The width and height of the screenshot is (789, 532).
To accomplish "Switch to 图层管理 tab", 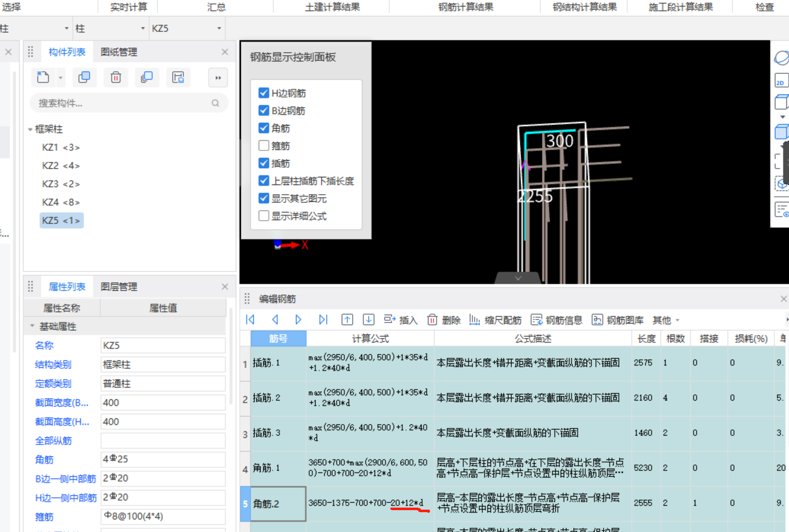I will click(x=119, y=287).
